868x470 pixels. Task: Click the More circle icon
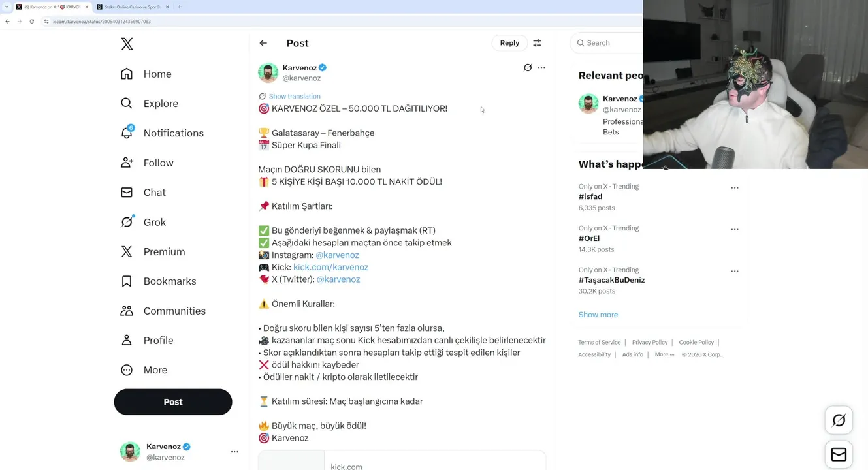[x=127, y=369]
